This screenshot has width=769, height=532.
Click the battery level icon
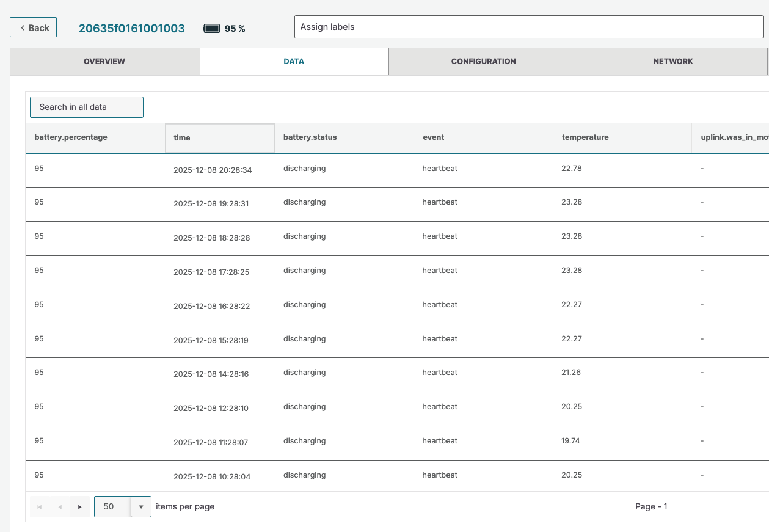pyautogui.click(x=211, y=29)
